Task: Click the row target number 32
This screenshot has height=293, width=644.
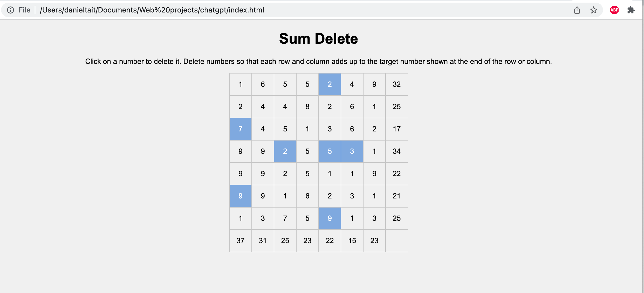Action: (397, 84)
